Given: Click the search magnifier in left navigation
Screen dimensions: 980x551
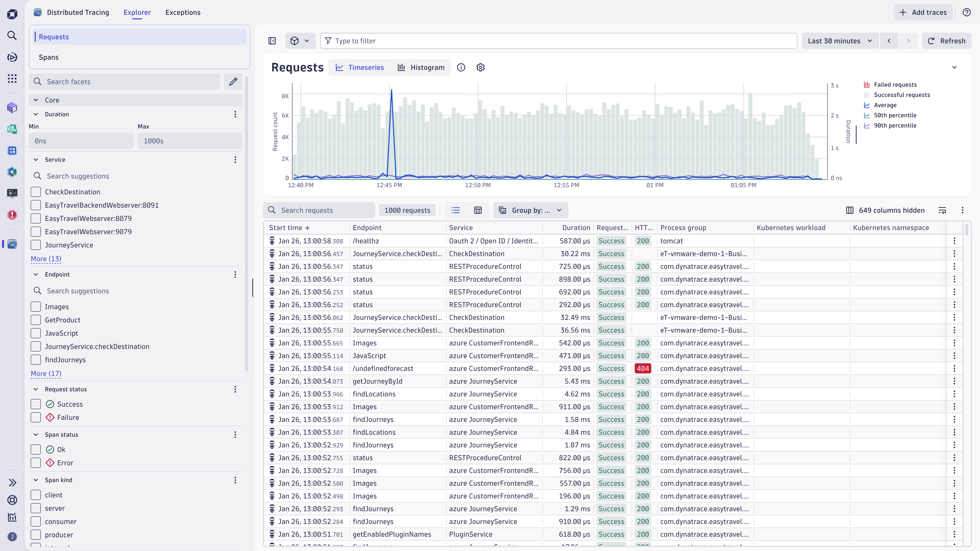Looking at the screenshot, I should 12,35.
